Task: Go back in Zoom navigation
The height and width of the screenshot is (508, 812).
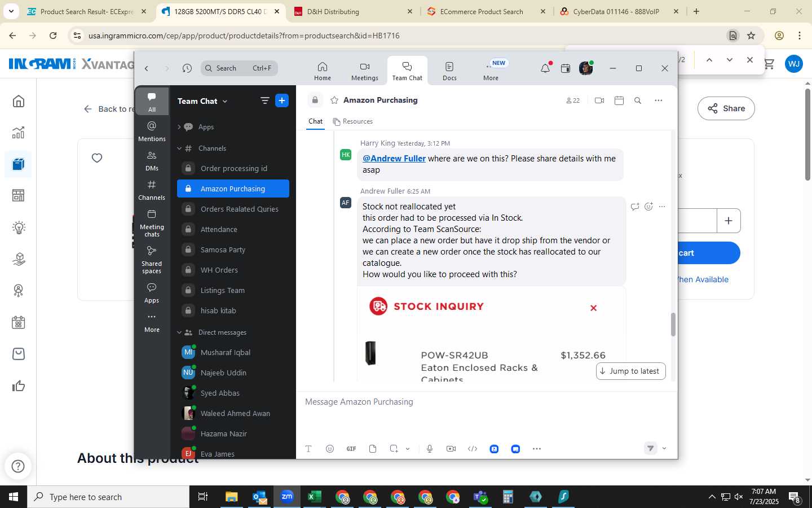Action: click(x=147, y=68)
